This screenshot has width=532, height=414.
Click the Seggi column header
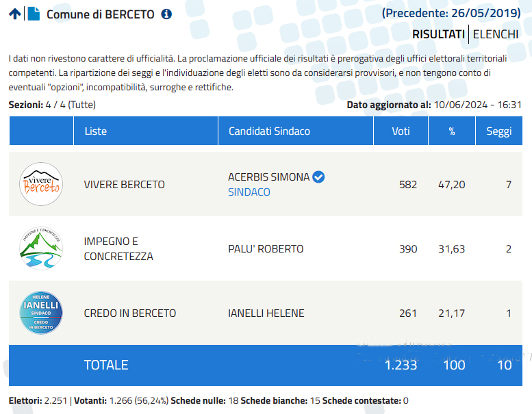tap(498, 131)
